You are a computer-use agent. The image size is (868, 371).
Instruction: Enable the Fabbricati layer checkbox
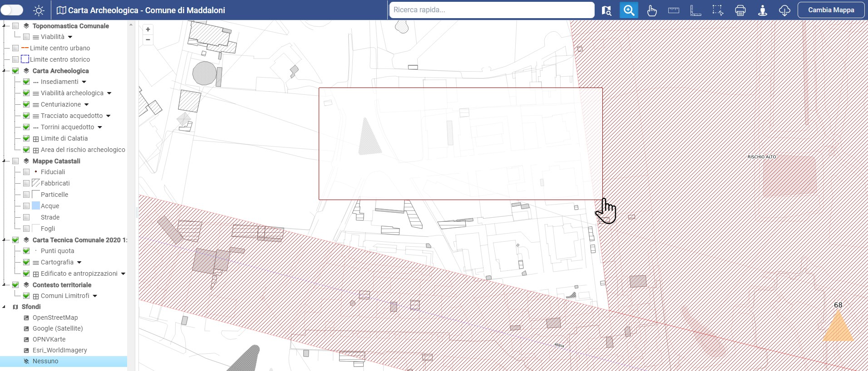click(x=26, y=183)
